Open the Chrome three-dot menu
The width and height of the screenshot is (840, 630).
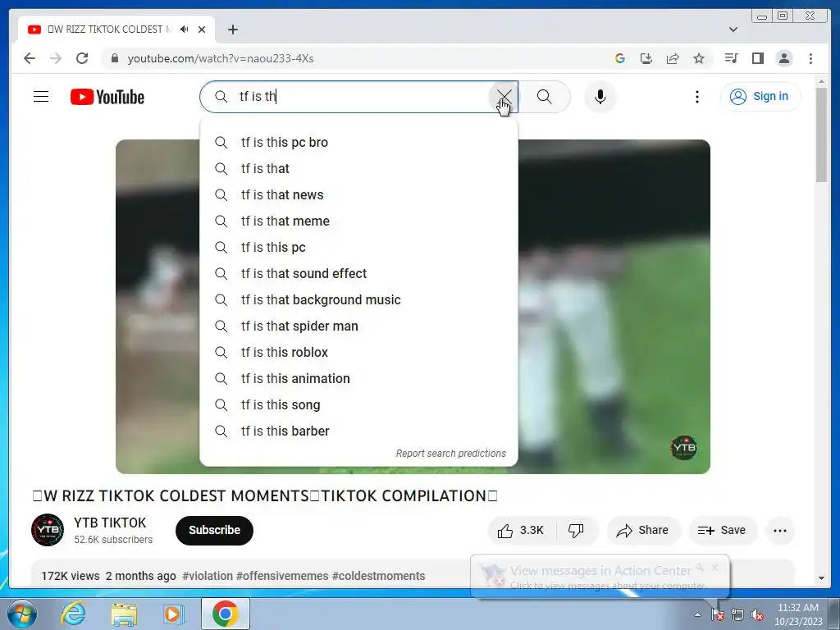[x=810, y=58]
